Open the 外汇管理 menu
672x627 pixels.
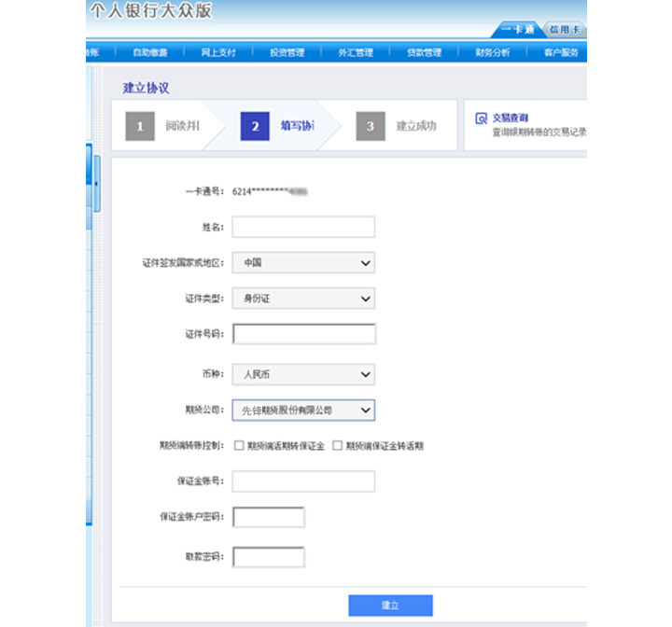[355, 52]
